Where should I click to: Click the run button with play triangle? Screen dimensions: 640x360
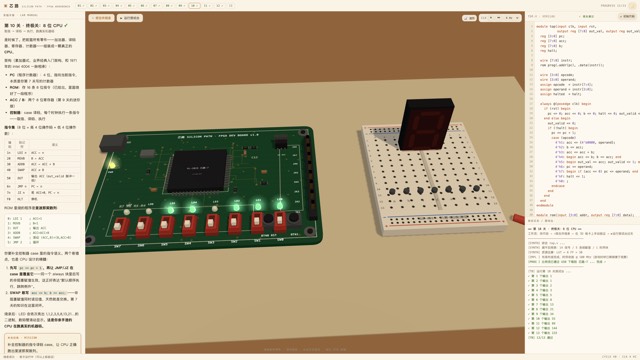pyautogui.click(x=129, y=18)
